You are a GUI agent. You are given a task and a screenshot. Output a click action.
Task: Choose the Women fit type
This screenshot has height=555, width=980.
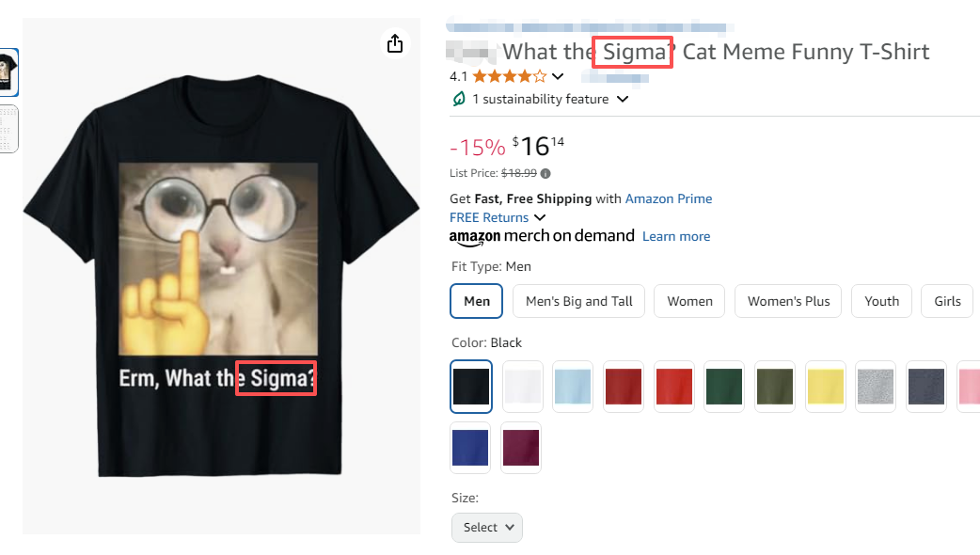tap(689, 301)
